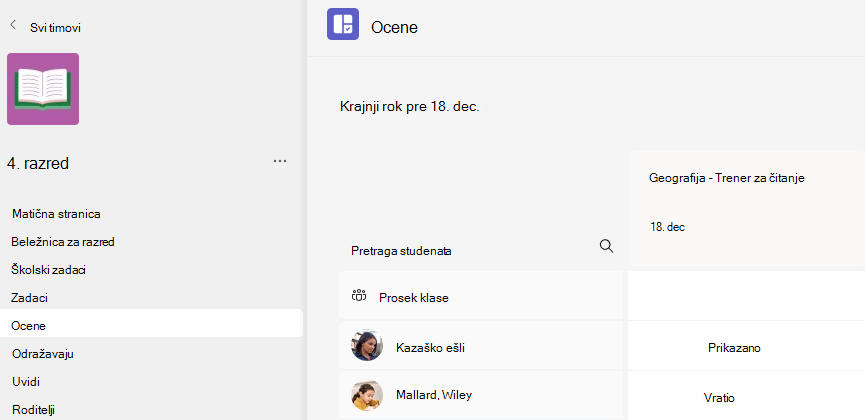Click the magnifier search icon for students
This screenshot has width=865, height=420.
606,246
